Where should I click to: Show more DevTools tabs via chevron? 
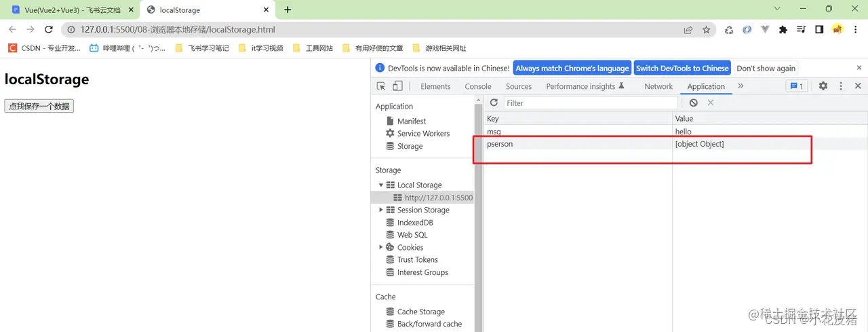click(741, 86)
